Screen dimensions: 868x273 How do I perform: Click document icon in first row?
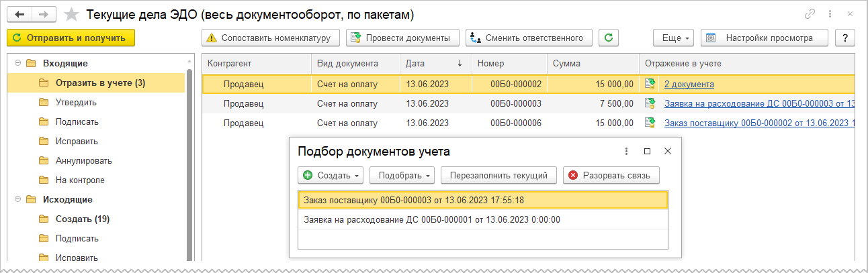point(650,84)
